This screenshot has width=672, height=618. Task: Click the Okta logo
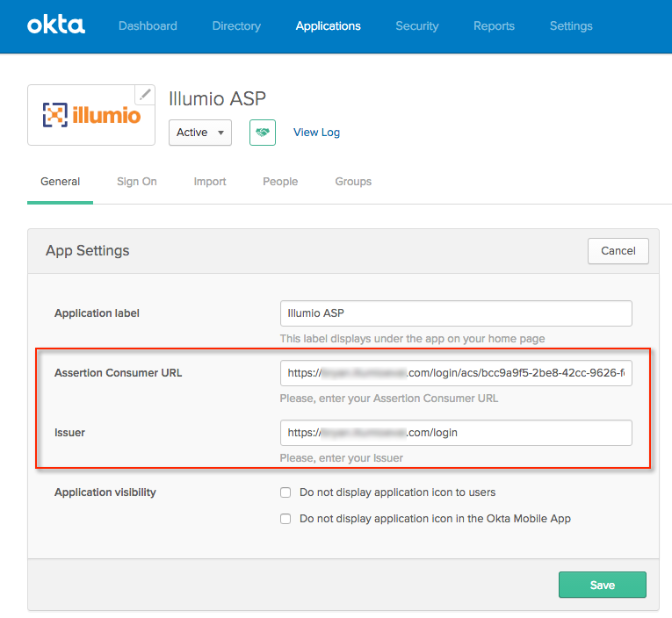tap(56, 25)
